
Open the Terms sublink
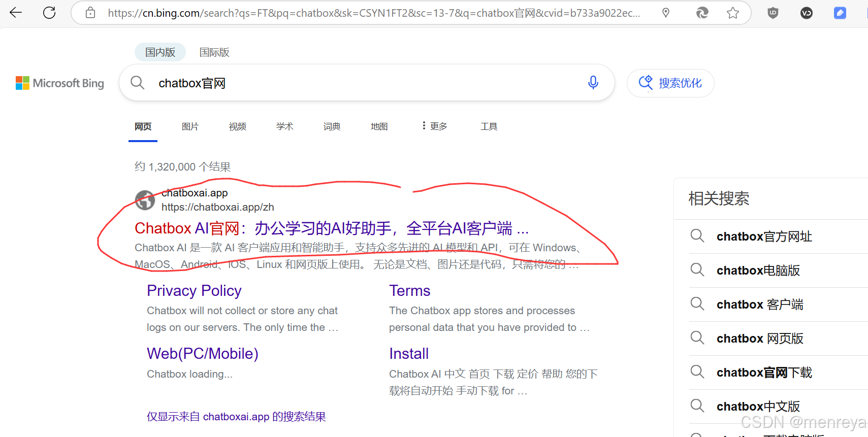click(x=409, y=291)
